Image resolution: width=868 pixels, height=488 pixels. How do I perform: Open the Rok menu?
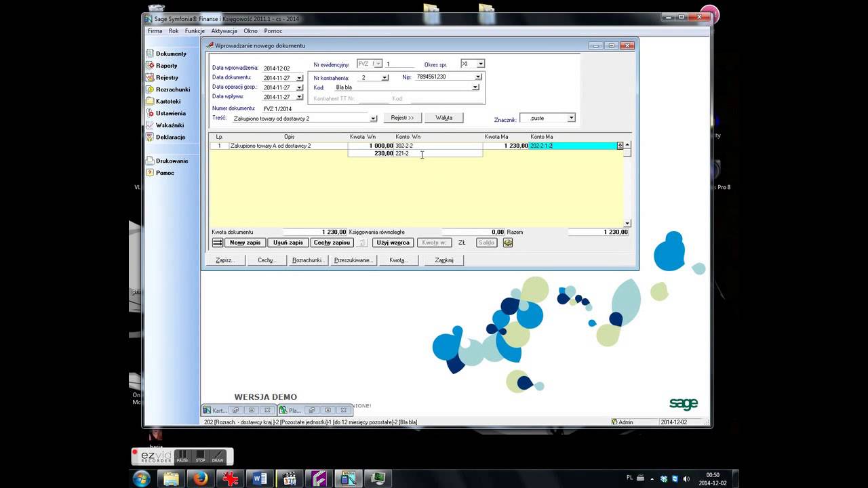(x=174, y=30)
